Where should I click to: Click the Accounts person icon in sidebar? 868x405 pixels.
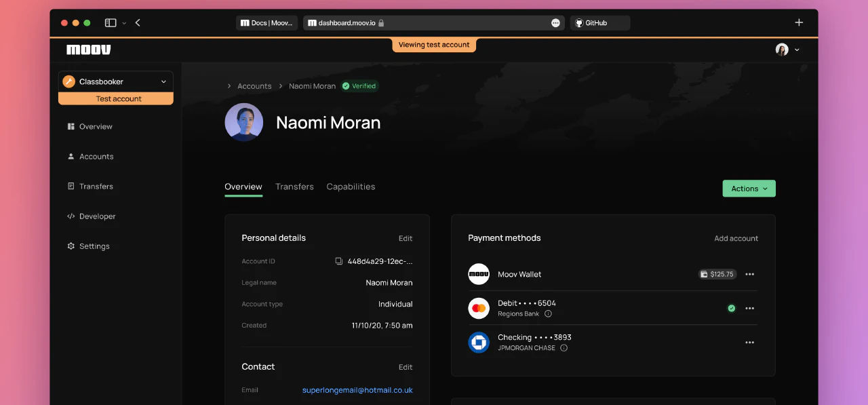[71, 157]
